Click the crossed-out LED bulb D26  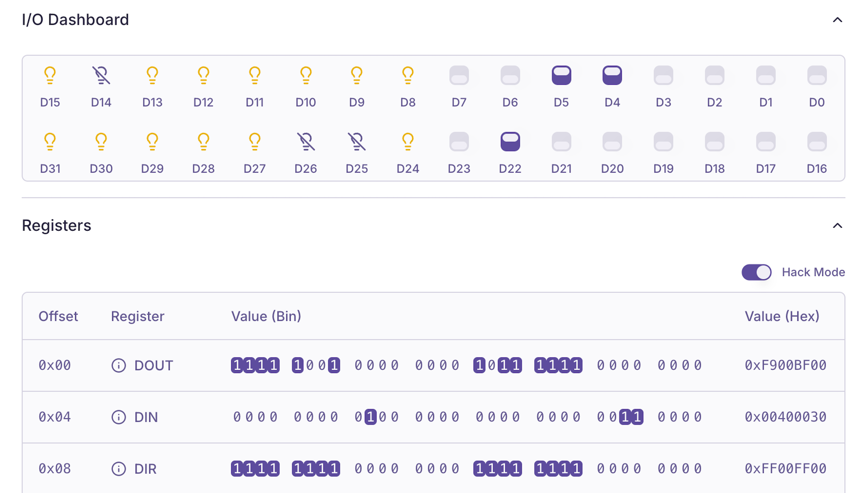(306, 141)
